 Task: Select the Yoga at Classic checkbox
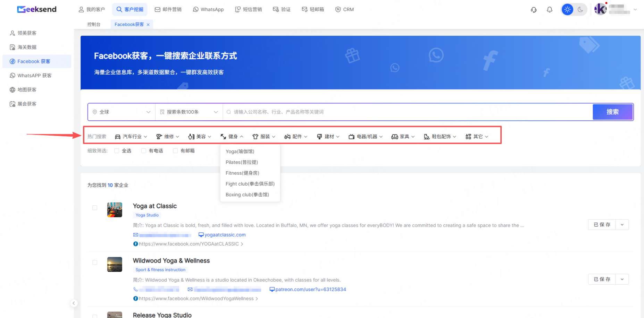click(95, 208)
